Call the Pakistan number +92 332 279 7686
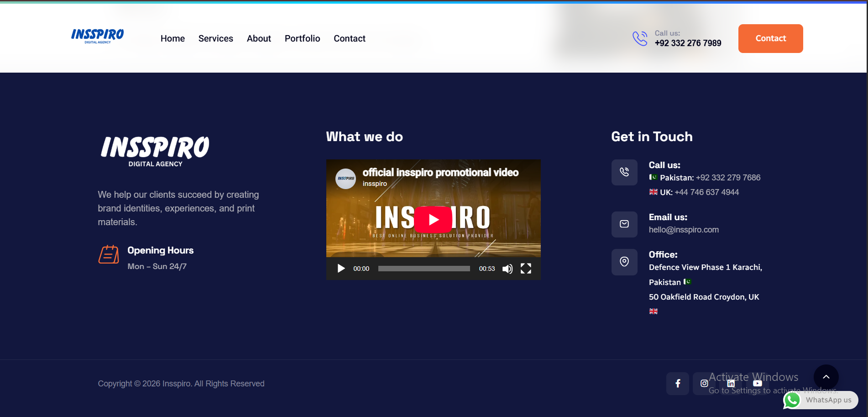This screenshot has width=868, height=417. pos(728,178)
